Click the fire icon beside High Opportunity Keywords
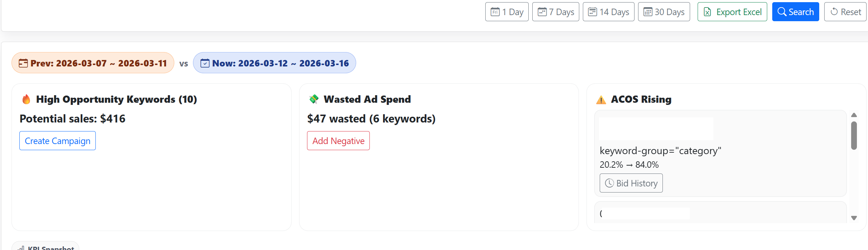The height and width of the screenshot is (250, 868). tap(26, 99)
